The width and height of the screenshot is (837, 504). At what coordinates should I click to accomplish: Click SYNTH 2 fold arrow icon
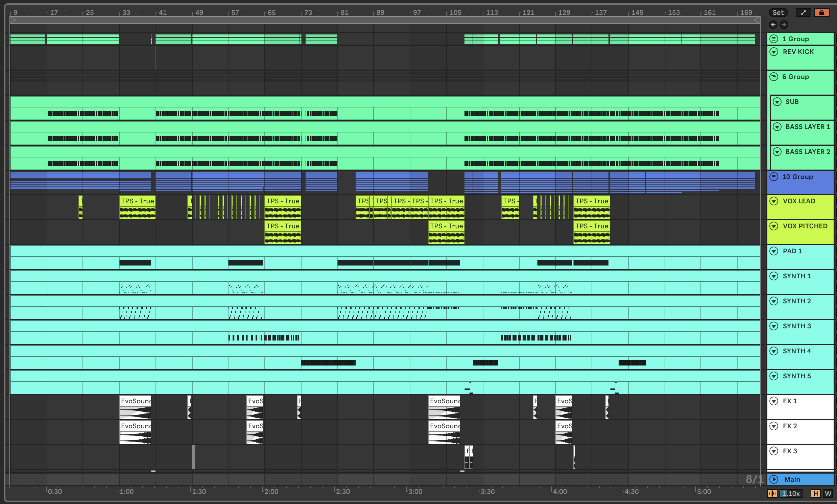pos(774,301)
